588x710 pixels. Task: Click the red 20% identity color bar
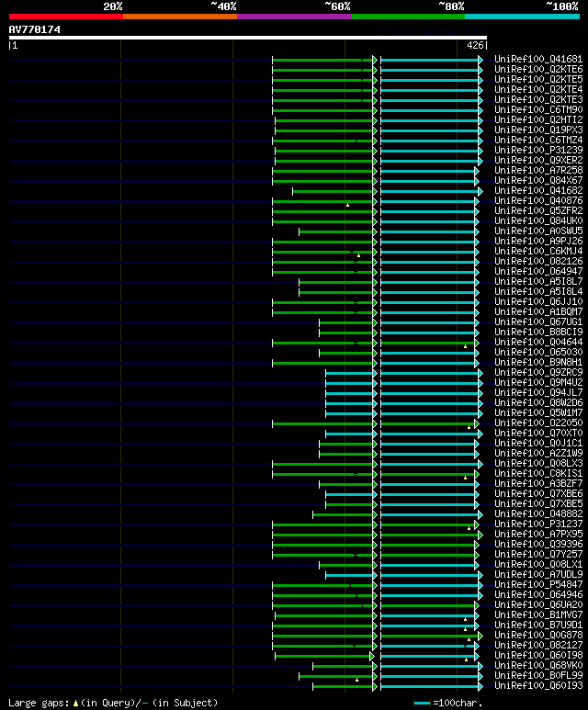[x=65, y=17]
